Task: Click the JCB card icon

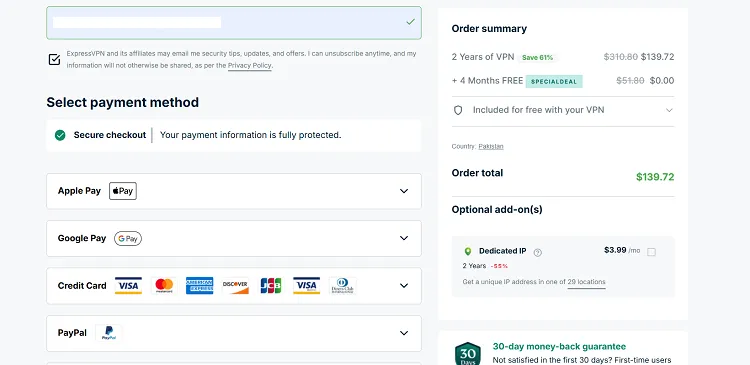Action: (x=271, y=286)
